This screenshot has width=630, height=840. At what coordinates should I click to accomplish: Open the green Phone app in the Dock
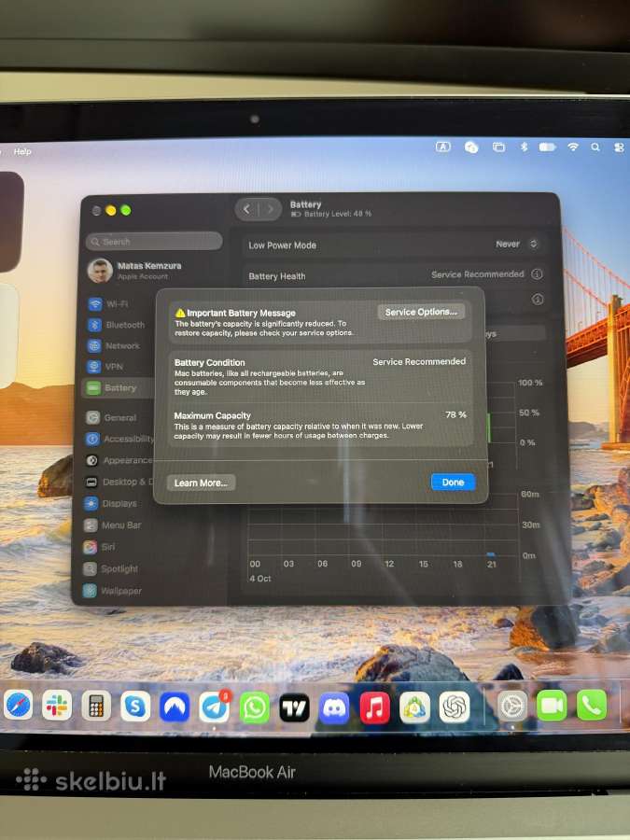point(592,705)
